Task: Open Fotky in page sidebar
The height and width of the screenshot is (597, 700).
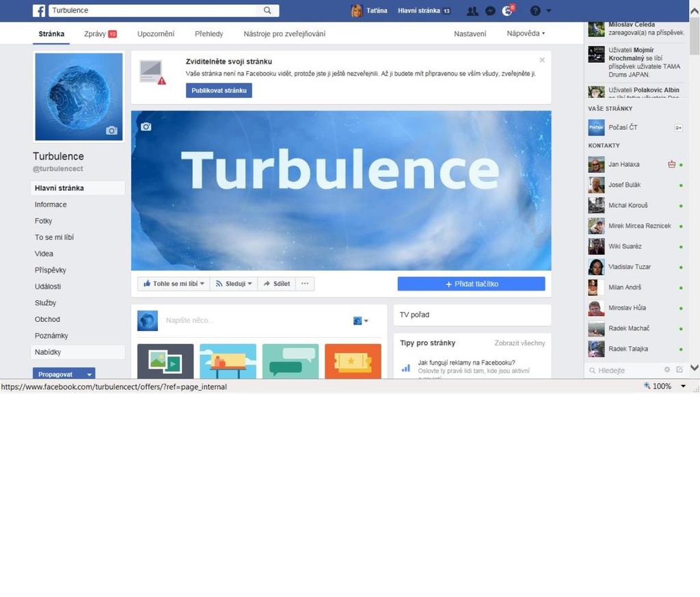Action: tap(43, 221)
